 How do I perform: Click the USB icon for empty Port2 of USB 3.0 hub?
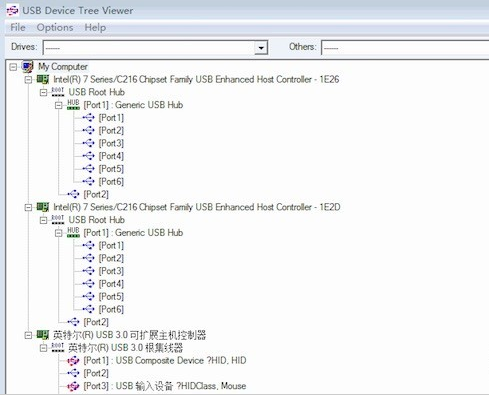73,373
